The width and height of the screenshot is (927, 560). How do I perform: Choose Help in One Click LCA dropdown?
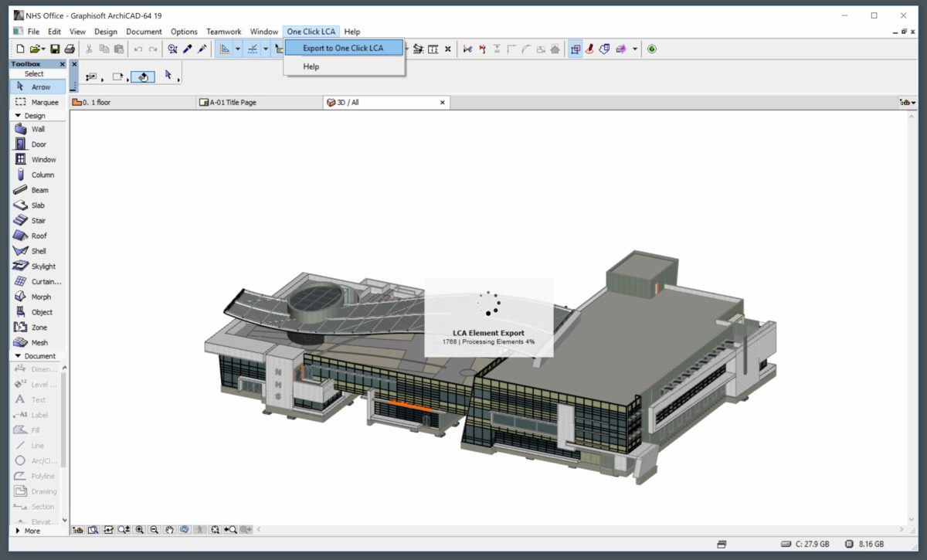(x=343, y=66)
